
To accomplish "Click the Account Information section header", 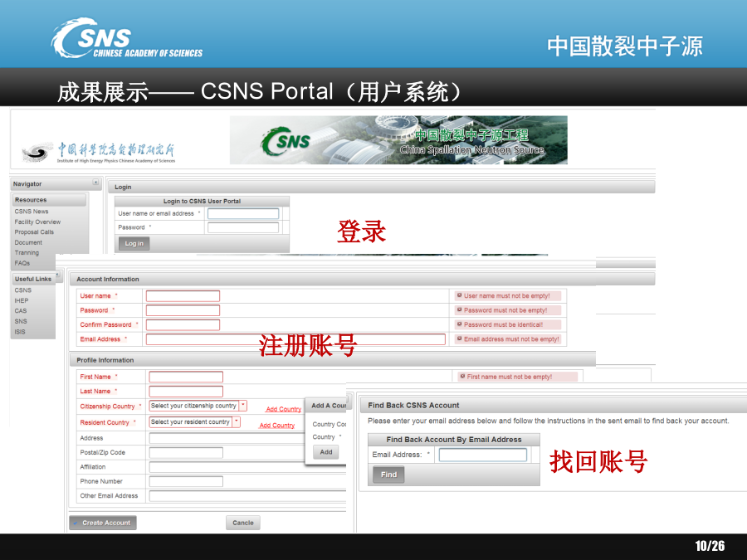I will coord(362,279).
